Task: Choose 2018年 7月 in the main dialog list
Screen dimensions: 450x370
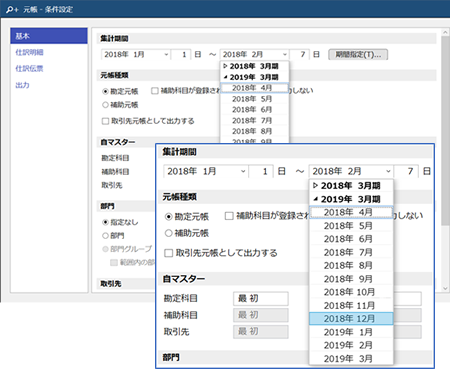Action: coord(254,120)
